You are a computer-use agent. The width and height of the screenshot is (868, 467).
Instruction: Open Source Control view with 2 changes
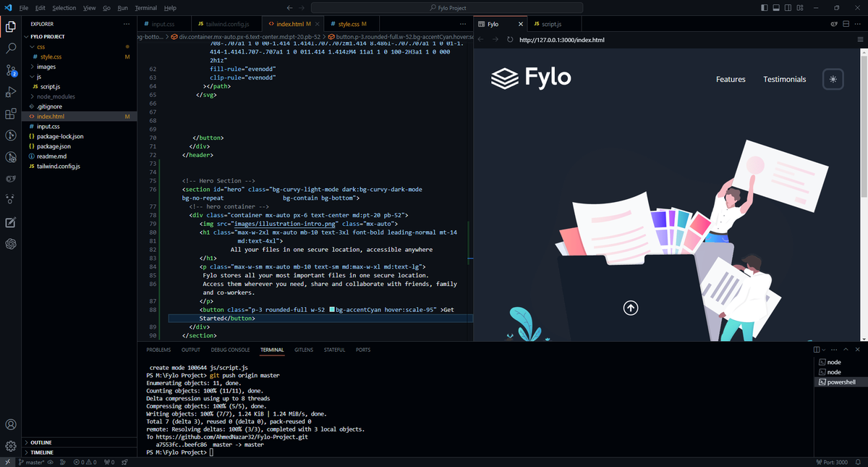coord(11,70)
